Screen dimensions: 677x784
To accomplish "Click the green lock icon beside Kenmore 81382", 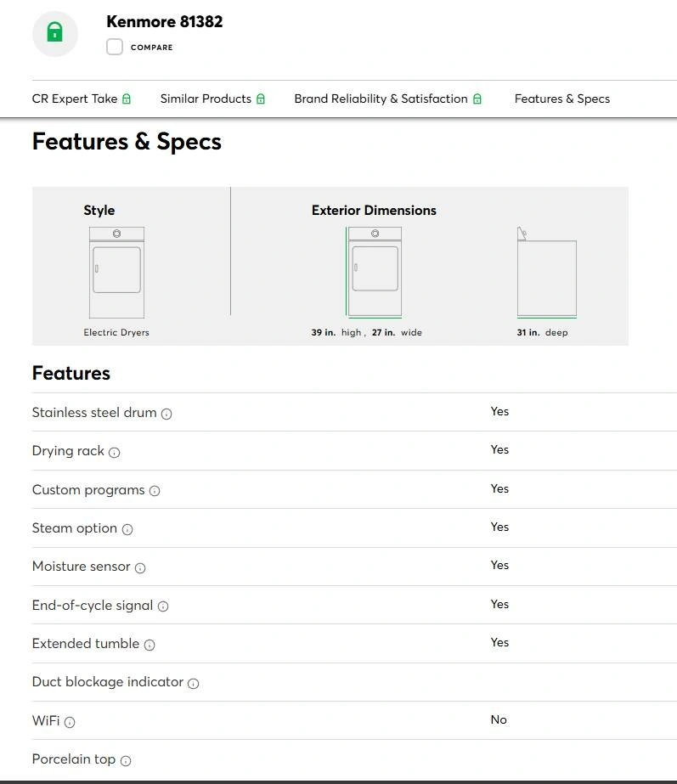I will point(55,33).
